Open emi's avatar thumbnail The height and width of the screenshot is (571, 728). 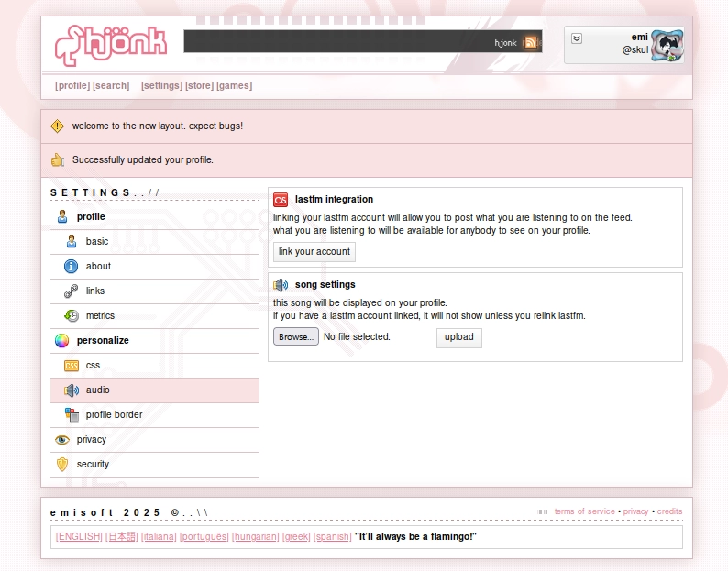(667, 46)
